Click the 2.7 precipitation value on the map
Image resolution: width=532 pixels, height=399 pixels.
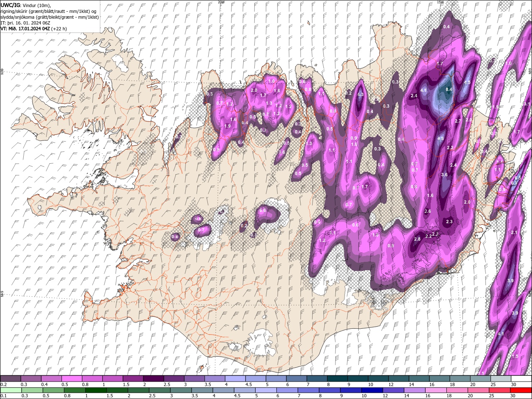(458, 121)
